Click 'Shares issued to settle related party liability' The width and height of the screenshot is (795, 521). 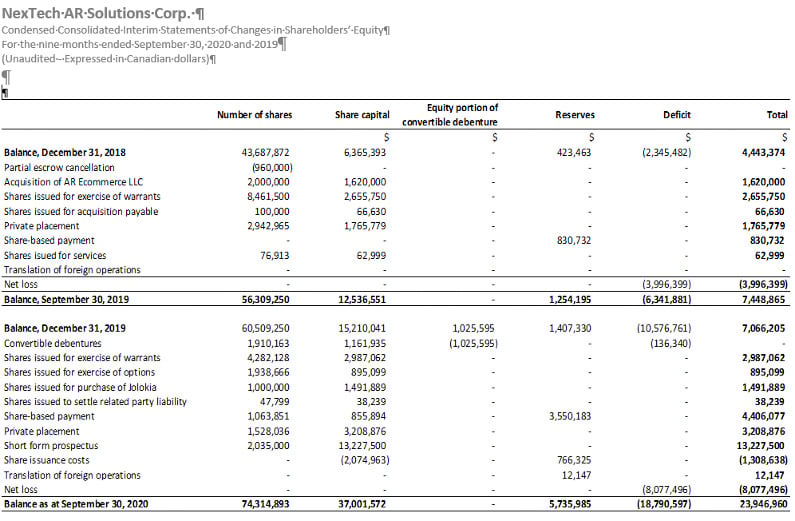coord(95,401)
